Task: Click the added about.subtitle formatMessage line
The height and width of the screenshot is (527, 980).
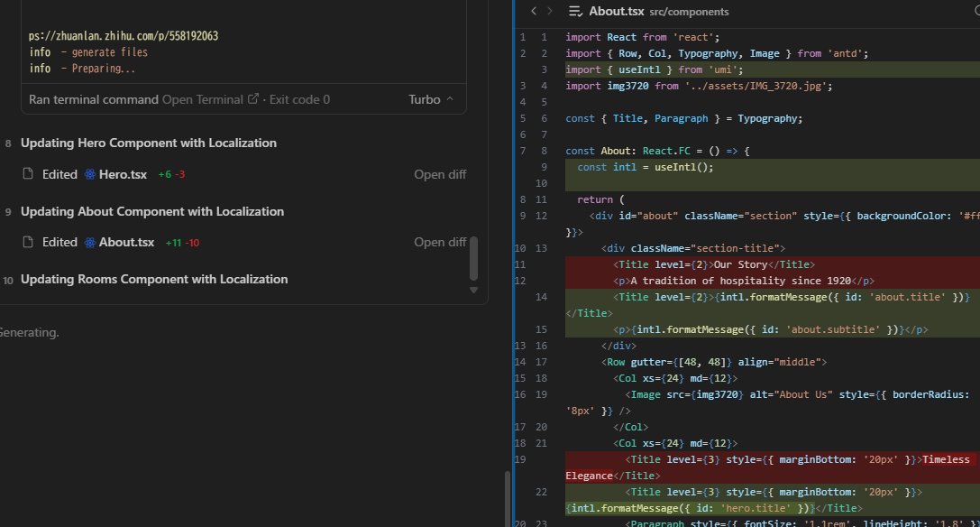Action: coord(773,330)
